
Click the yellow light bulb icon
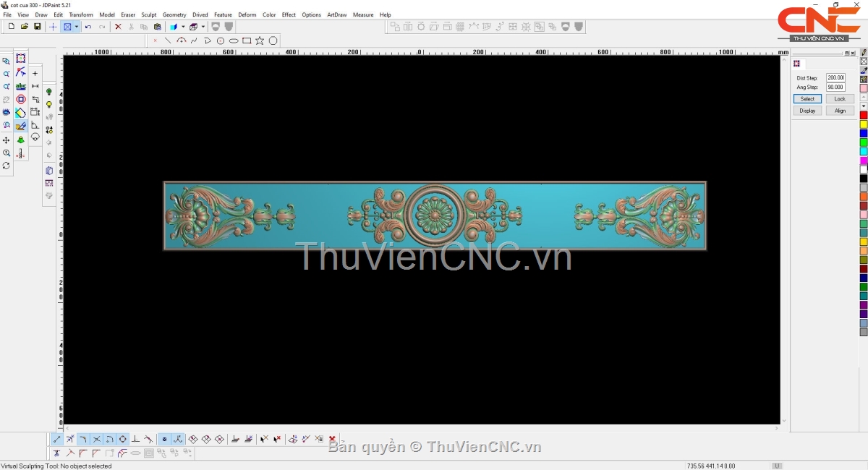coord(49,105)
